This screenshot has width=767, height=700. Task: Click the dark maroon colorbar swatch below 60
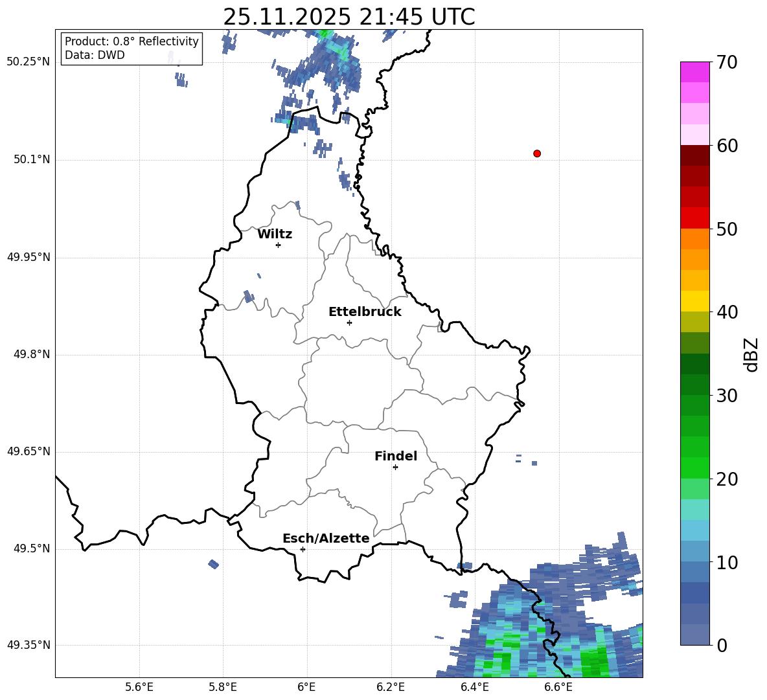coord(695,155)
